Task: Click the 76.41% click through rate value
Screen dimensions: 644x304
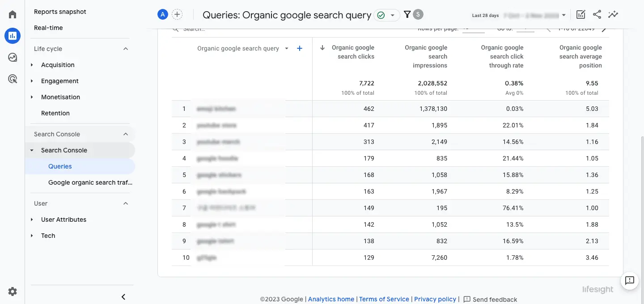Action: [513, 208]
